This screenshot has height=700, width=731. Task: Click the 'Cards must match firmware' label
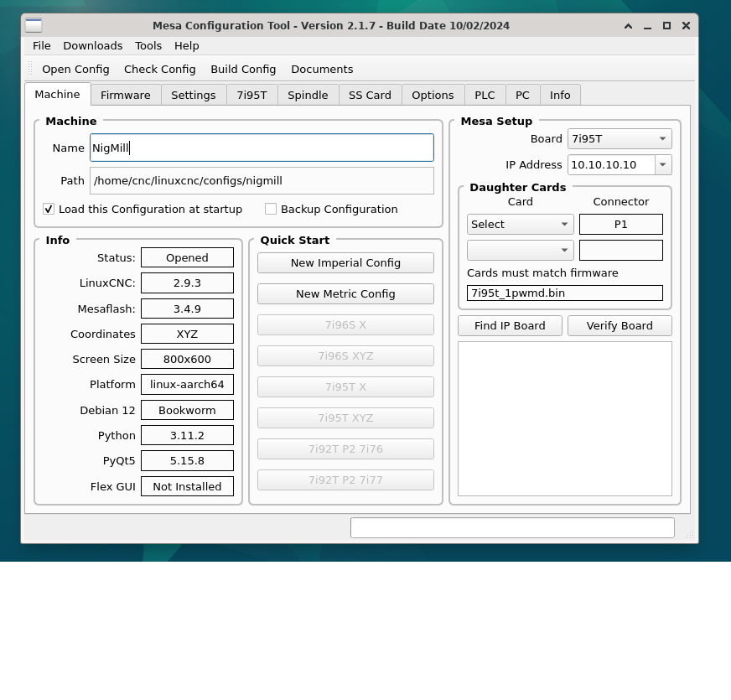coord(542,272)
